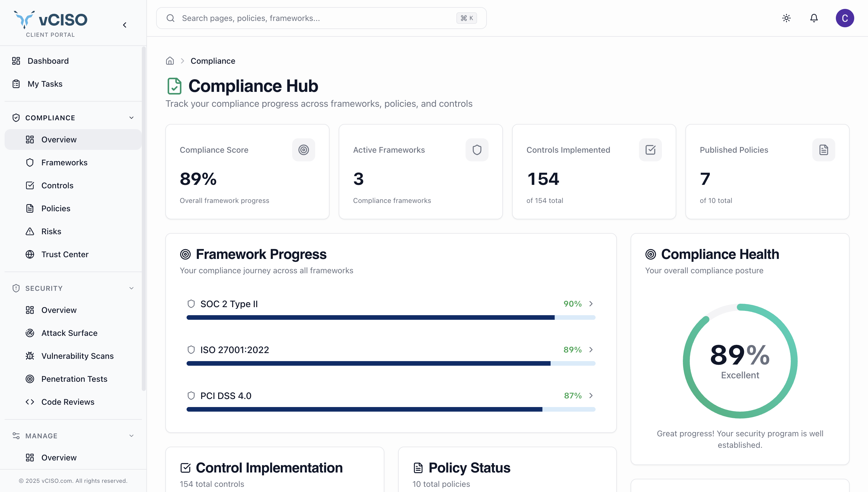This screenshot has width=868, height=492.
Task: Click the SOC 2 Type II progress bar
Action: pos(391,318)
